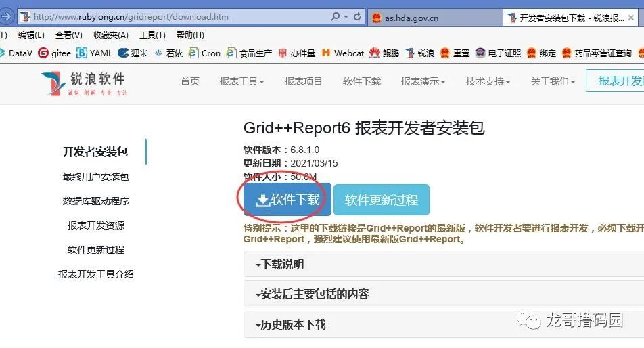
Task: Expand the 安装后主要包括的内容 section
Action: [444, 294]
